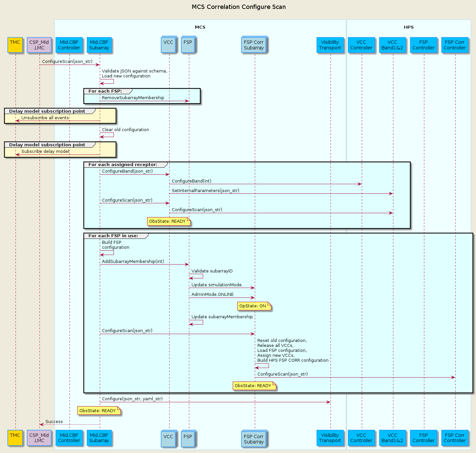Screen dimensions: 476x453
Task: Click ConfigureScan(json_str) message sent from CSP_Mid.LMC
Action: (x=67, y=62)
